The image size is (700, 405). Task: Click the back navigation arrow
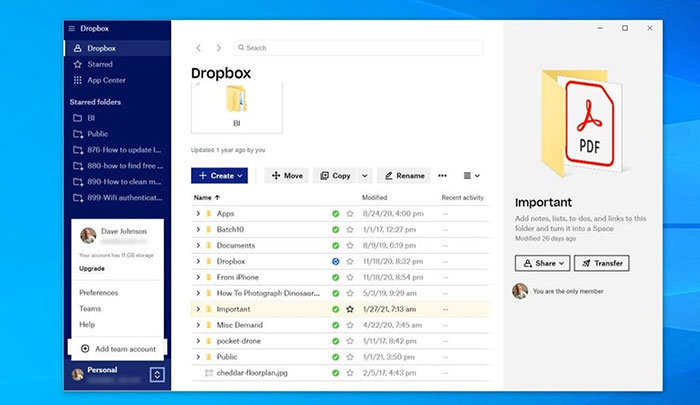point(198,48)
